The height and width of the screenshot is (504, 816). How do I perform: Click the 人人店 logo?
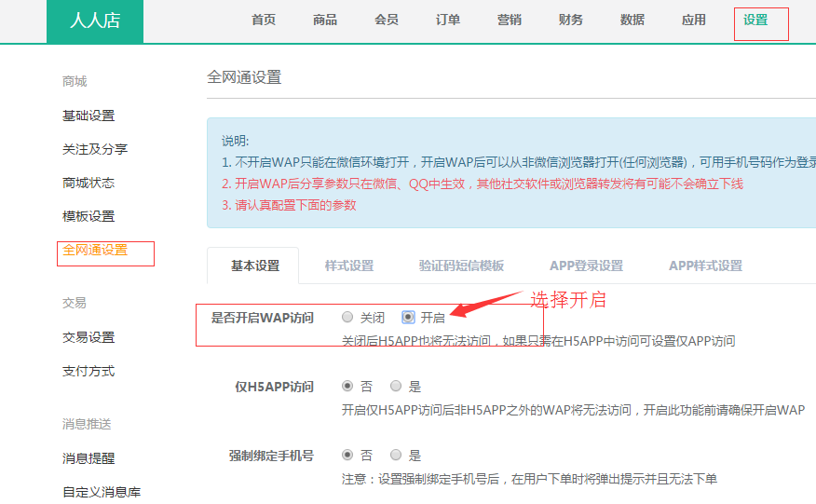click(x=95, y=20)
